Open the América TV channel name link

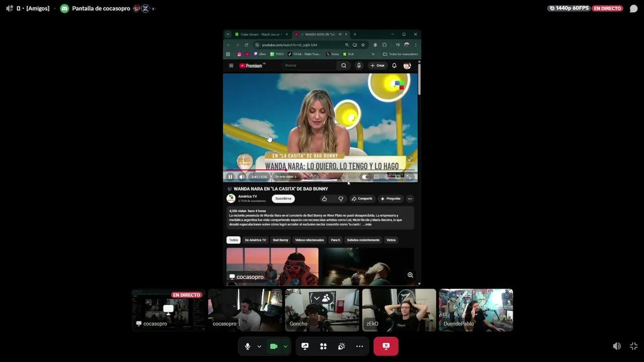248,197
